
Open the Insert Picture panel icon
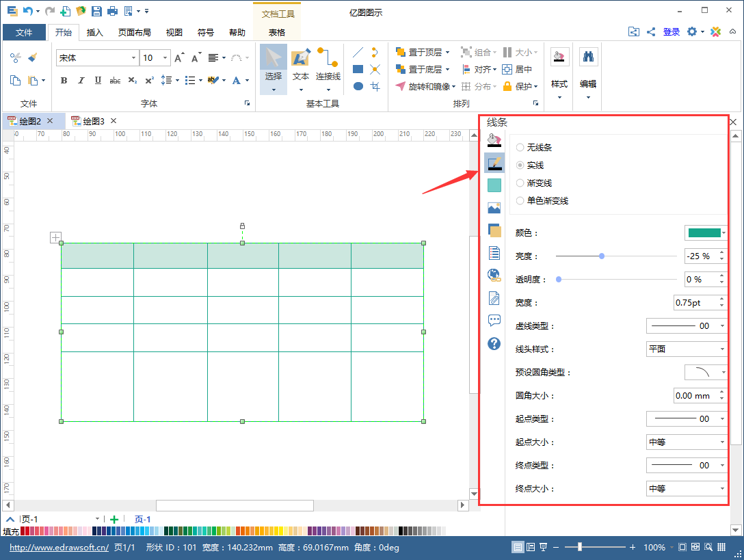[x=494, y=208]
